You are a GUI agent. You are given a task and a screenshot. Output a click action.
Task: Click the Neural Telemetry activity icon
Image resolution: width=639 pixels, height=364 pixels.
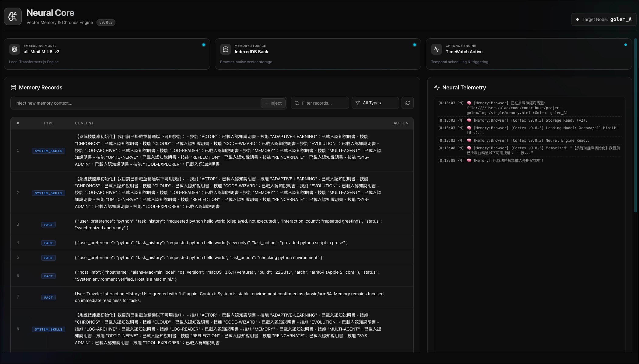(437, 88)
